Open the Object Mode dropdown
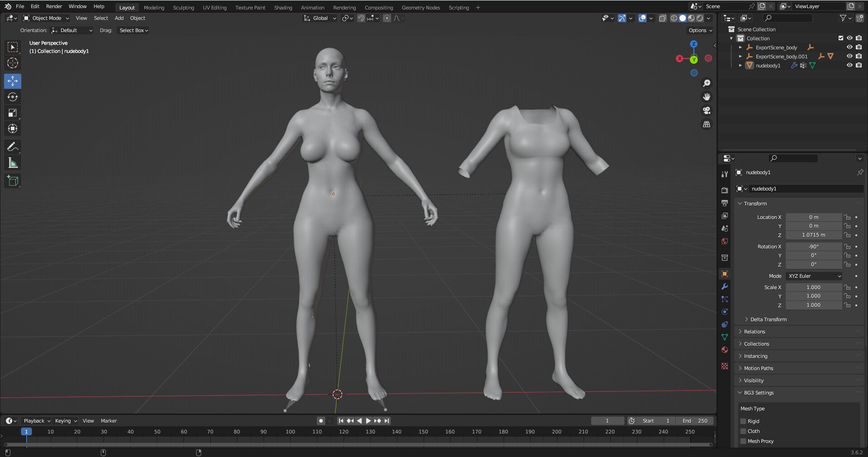Image resolution: width=868 pixels, height=457 pixels. tap(46, 18)
